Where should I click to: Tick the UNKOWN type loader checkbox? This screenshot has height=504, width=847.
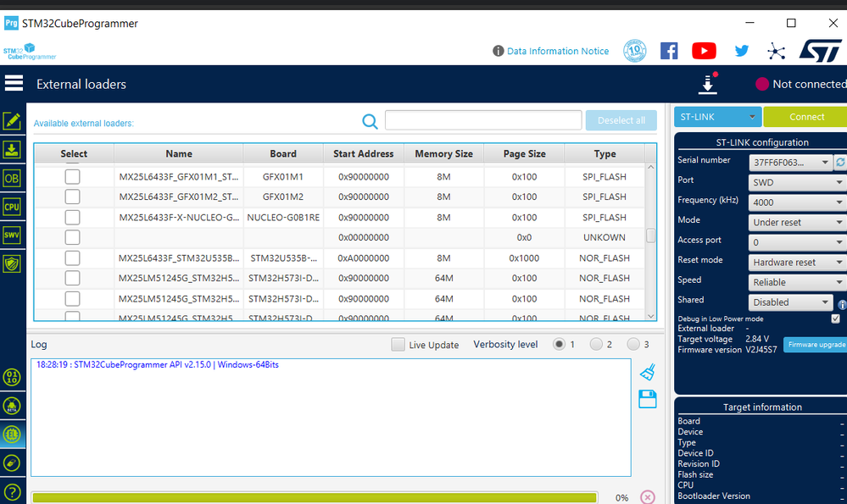[x=72, y=237]
